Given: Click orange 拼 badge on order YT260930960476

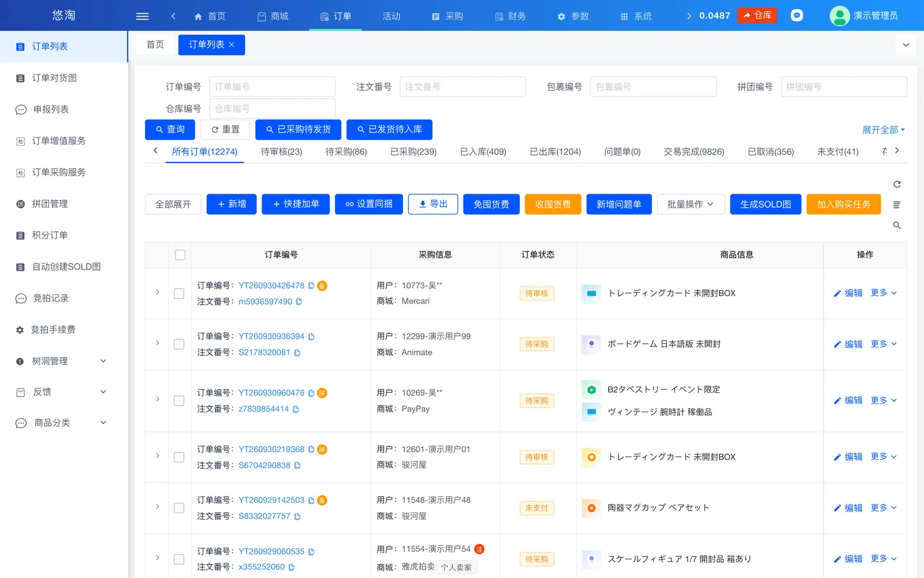Looking at the screenshot, I should coord(322,393).
